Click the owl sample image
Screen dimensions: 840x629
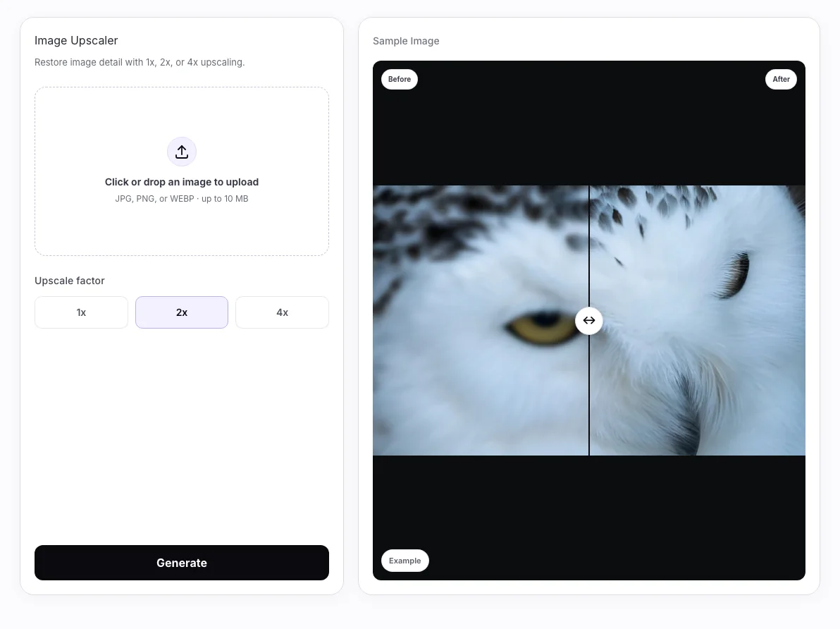[588, 320]
